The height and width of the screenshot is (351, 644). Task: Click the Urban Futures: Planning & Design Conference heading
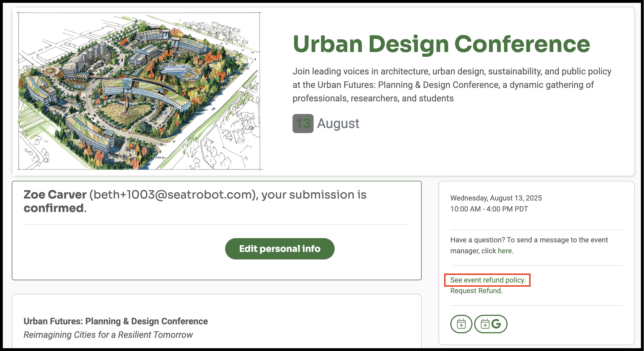(116, 321)
